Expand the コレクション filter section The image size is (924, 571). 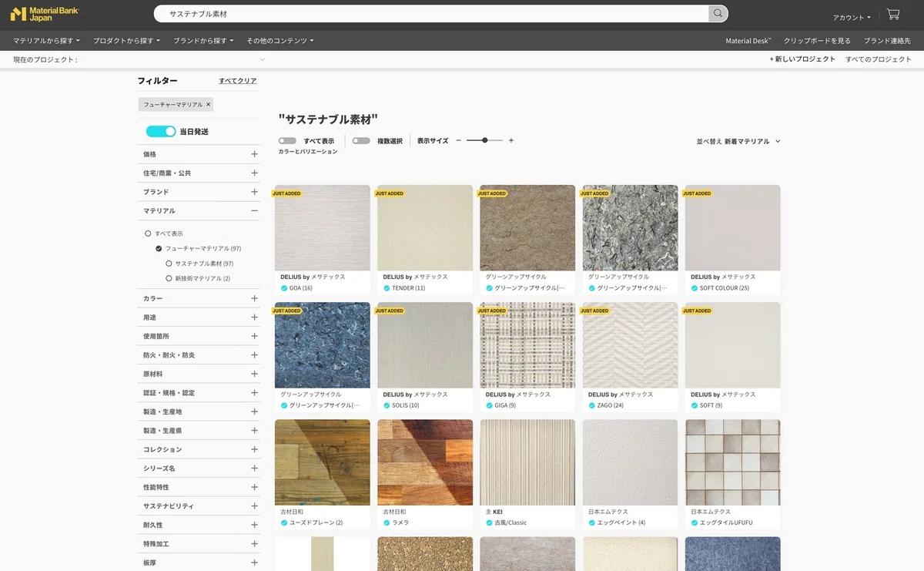(199, 449)
